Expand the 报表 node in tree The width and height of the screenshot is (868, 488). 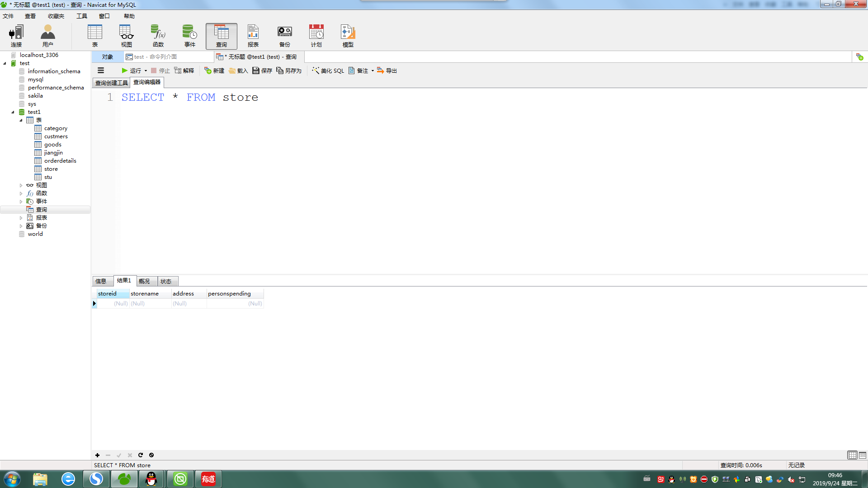(21, 218)
